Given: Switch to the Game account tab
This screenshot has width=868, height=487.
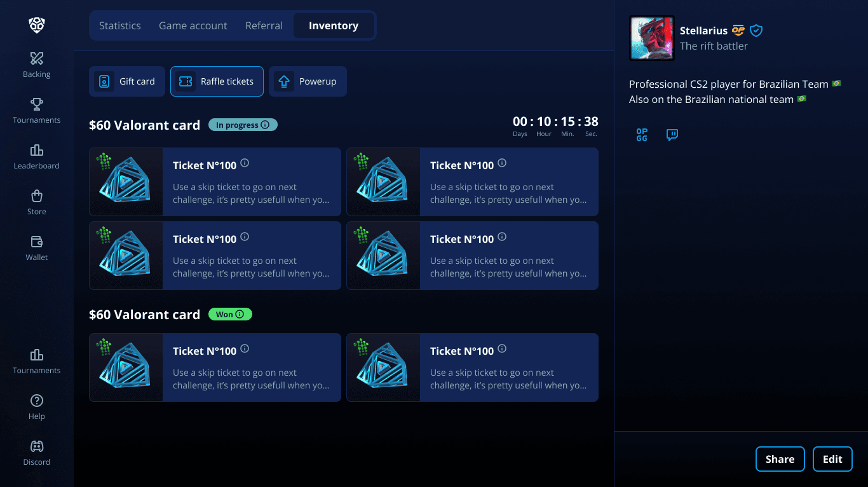Looking at the screenshot, I should click(x=193, y=25).
